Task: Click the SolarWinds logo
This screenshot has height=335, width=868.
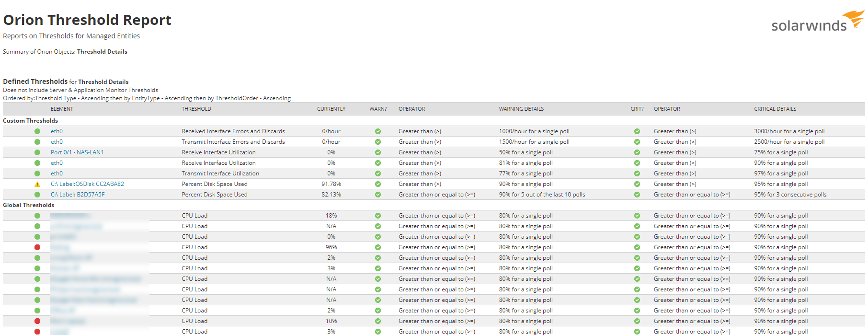Action: (x=818, y=22)
